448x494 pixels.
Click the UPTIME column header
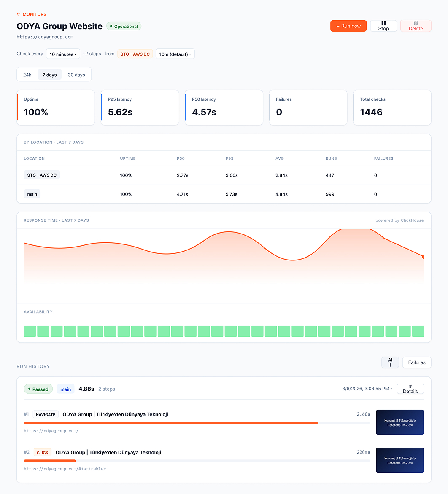128,158
